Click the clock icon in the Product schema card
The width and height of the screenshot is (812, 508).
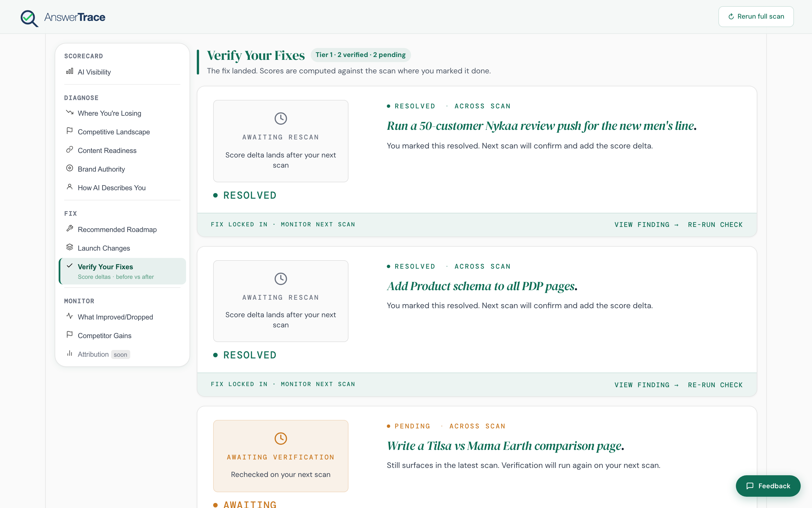281,279
